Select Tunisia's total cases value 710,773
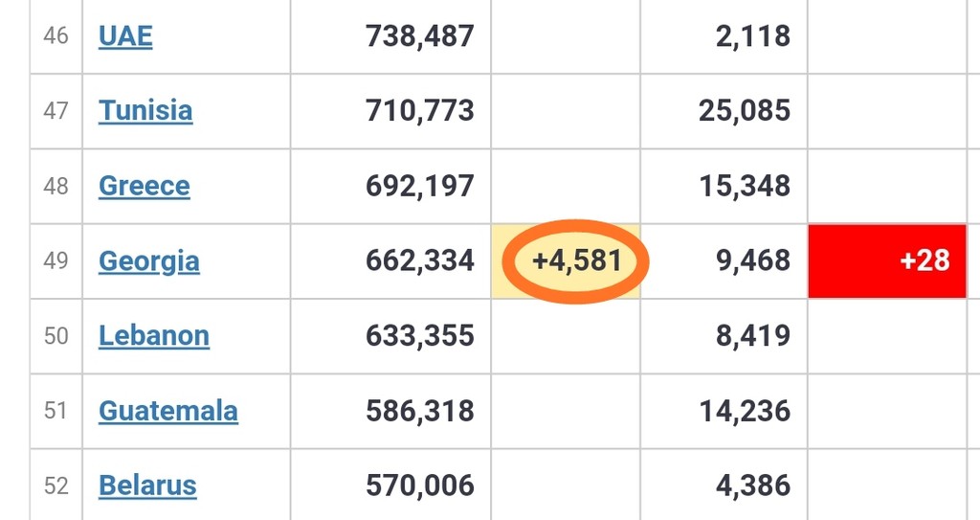980x520 pixels. click(419, 111)
